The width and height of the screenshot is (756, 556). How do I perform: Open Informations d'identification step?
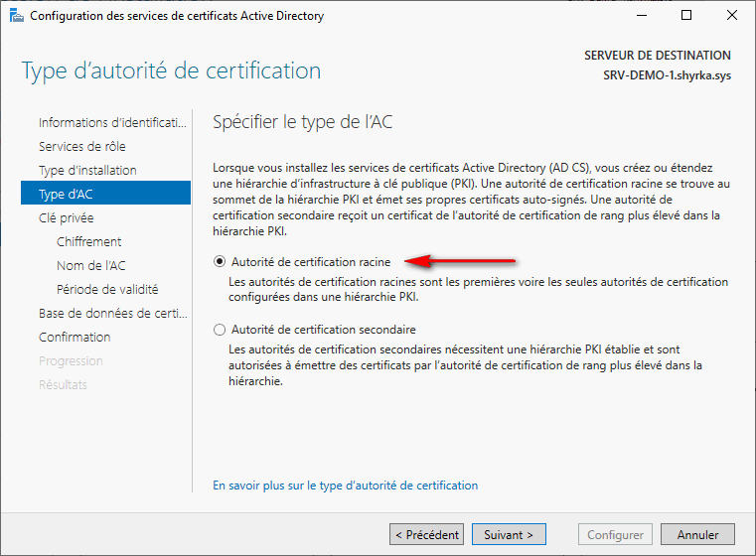point(111,123)
